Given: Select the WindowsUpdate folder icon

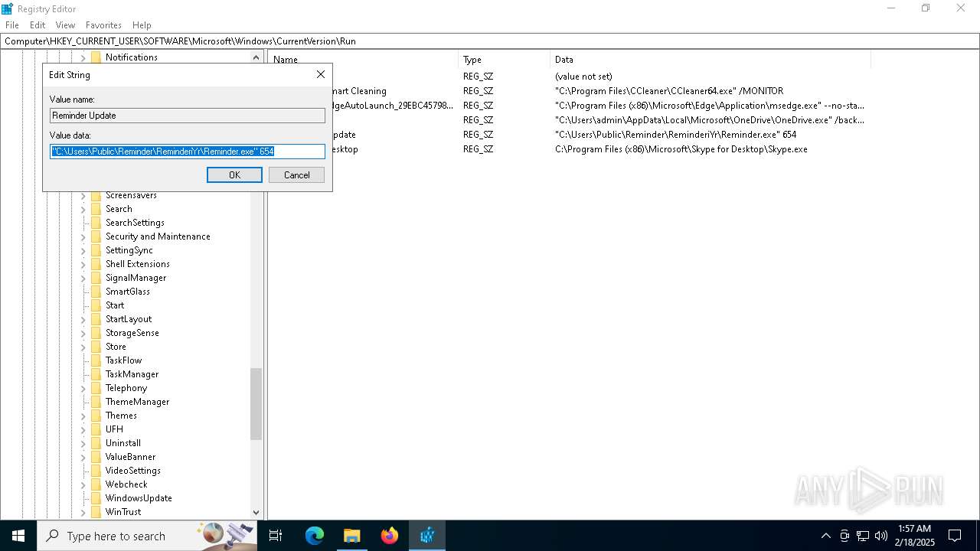Looking at the screenshot, I should point(96,498).
